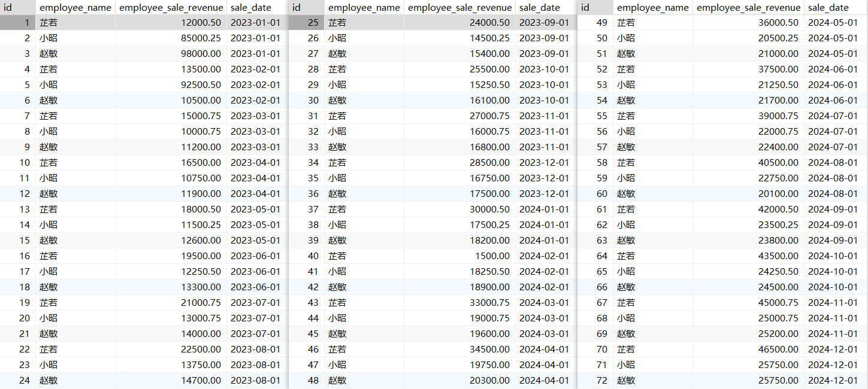Screen dimensions: 868x389
Task: Select the row number cell for id 72
Action: tap(595, 380)
